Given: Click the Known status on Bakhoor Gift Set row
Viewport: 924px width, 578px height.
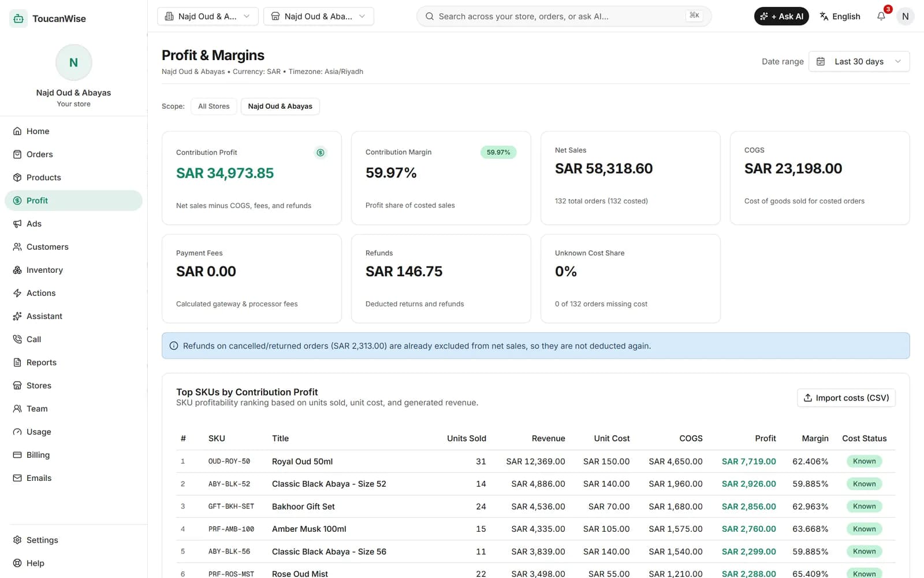Looking at the screenshot, I should pyautogui.click(x=864, y=506).
